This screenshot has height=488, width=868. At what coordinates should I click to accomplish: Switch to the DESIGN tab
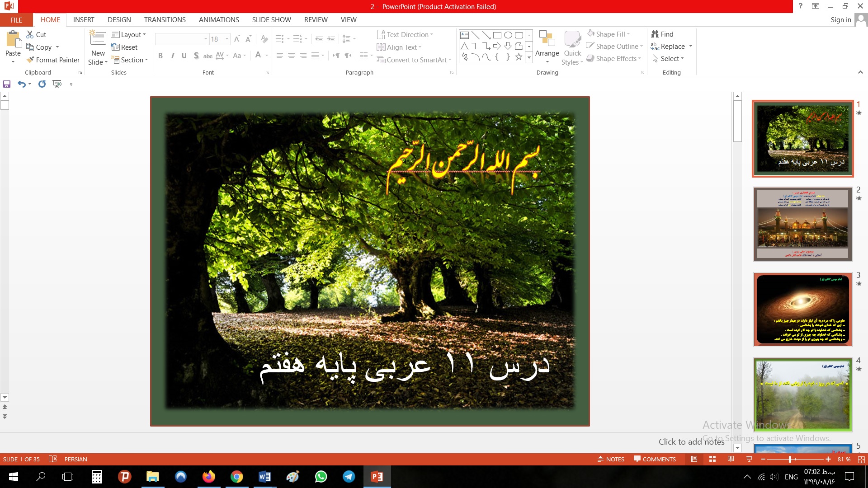point(119,20)
